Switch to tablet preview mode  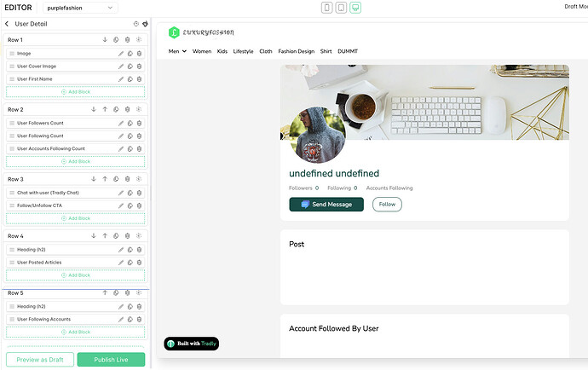341,8
